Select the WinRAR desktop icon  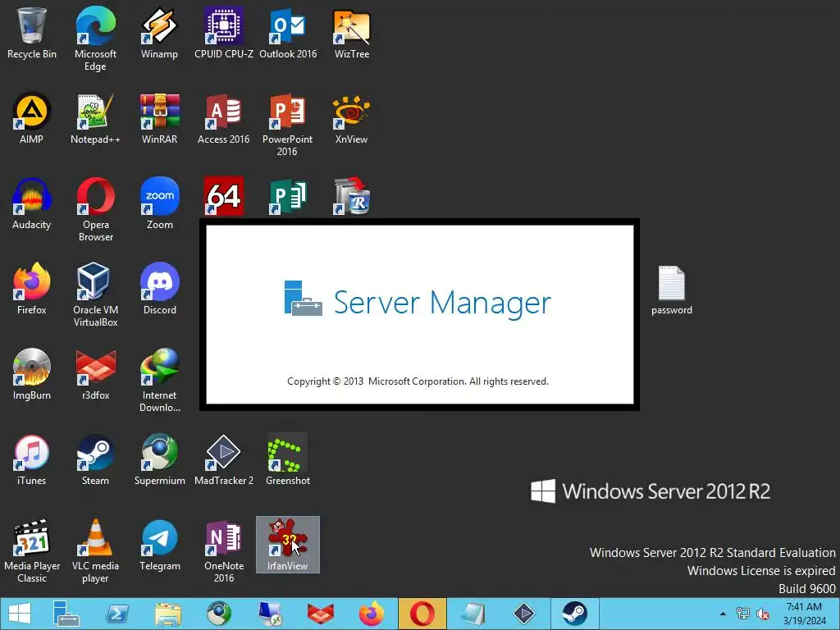point(159,118)
